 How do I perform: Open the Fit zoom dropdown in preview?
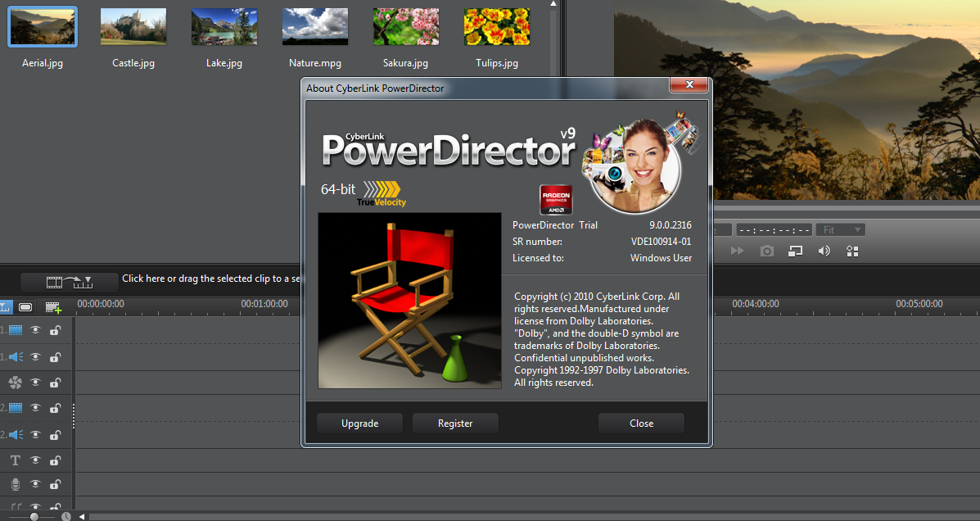pyautogui.click(x=841, y=230)
